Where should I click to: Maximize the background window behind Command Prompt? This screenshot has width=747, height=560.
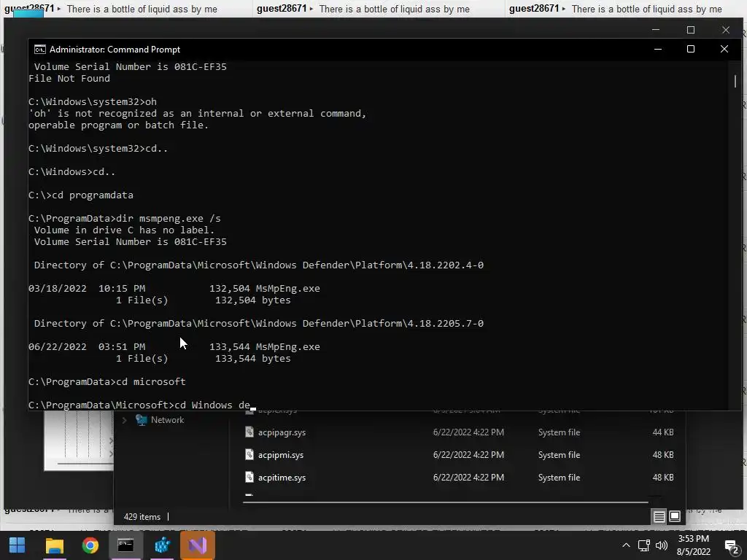(x=690, y=29)
